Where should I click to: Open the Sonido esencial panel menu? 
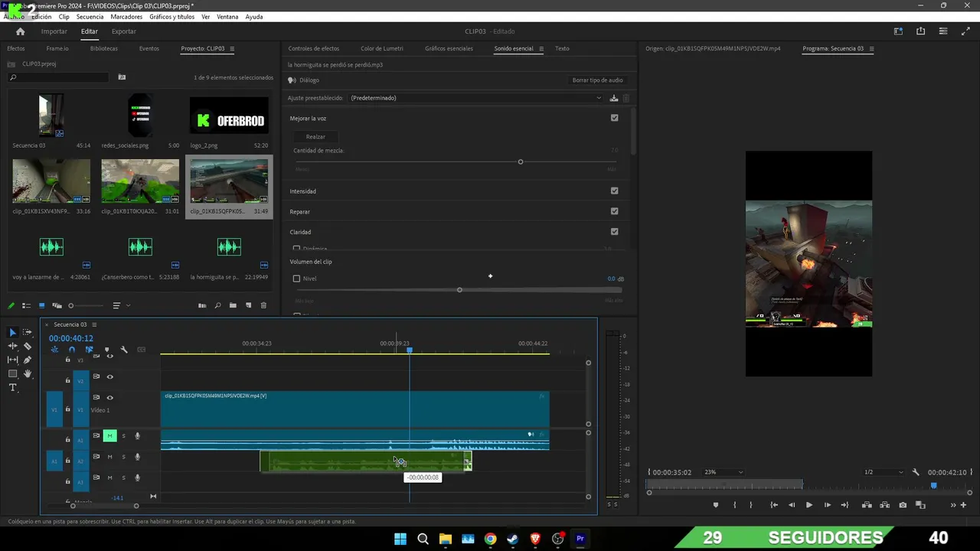tap(541, 49)
